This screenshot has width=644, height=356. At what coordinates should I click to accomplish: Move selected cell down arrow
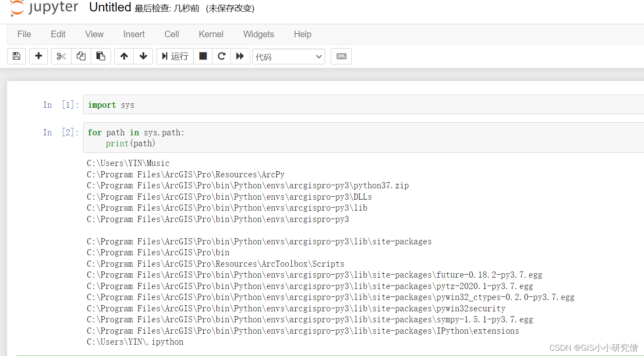(143, 56)
